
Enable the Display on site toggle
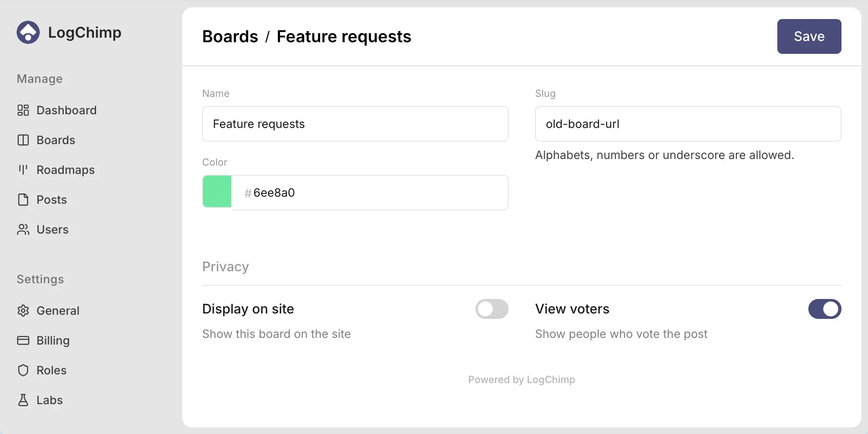point(492,309)
